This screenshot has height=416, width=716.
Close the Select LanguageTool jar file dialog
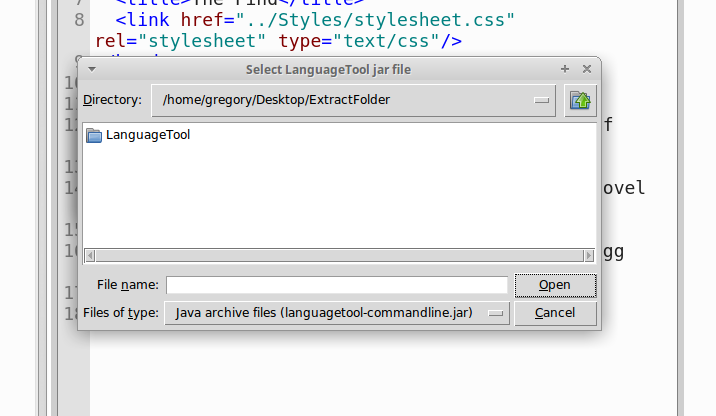point(587,69)
